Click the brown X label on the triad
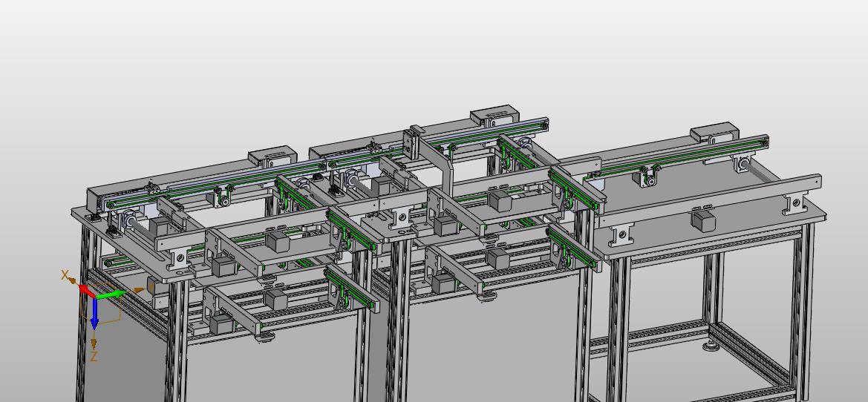Image resolution: width=868 pixels, height=402 pixels. pos(65,275)
